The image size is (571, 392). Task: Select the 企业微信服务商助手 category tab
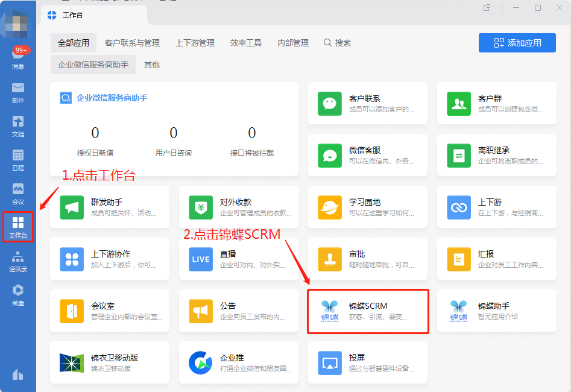point(93,65)
